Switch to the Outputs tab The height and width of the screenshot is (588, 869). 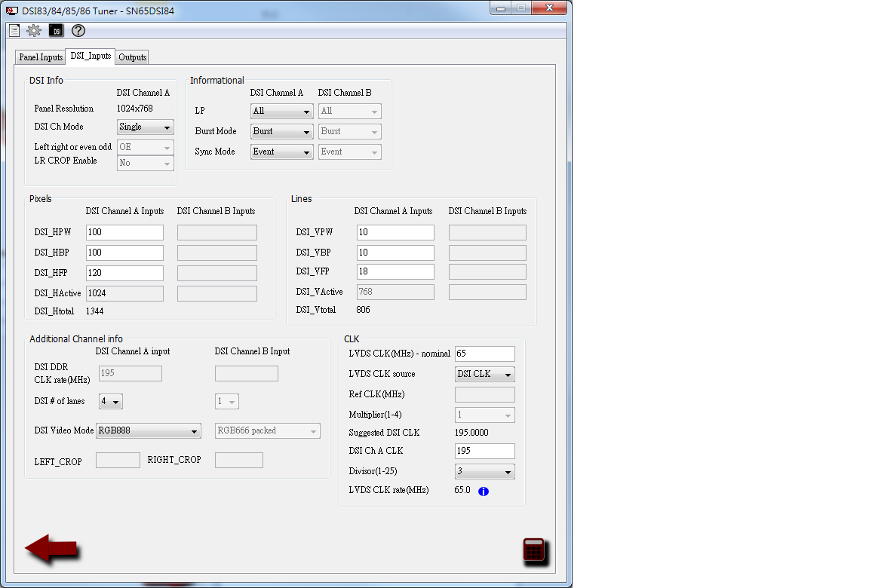(132, 57)
